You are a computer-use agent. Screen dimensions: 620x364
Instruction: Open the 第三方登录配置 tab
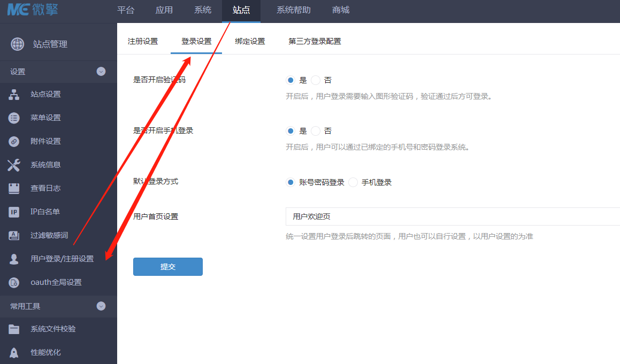point(315,42)
